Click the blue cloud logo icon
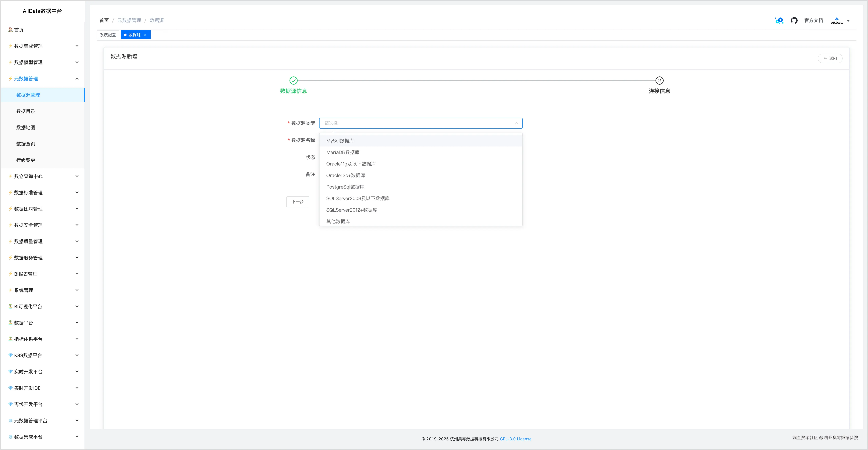 click(779, 21)
